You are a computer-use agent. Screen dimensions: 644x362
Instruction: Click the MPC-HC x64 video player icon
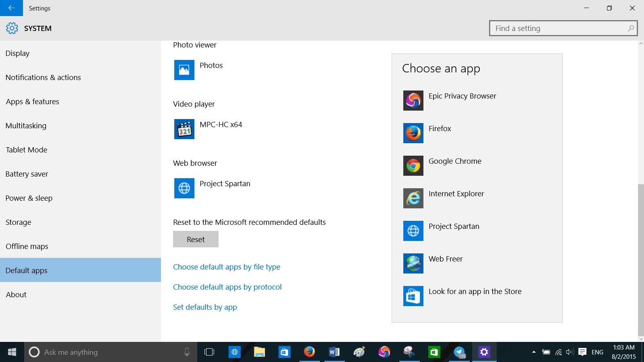click(184, 129)
